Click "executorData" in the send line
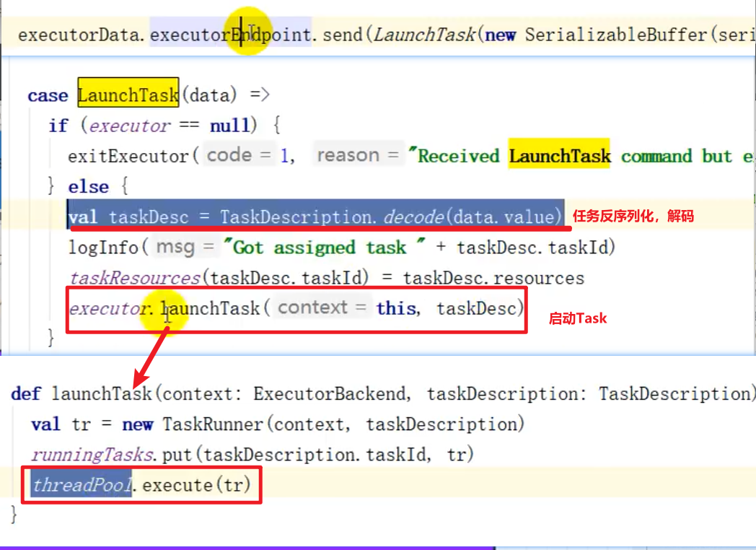Viewport: 756px width, 550px height. tap(79, 35)
